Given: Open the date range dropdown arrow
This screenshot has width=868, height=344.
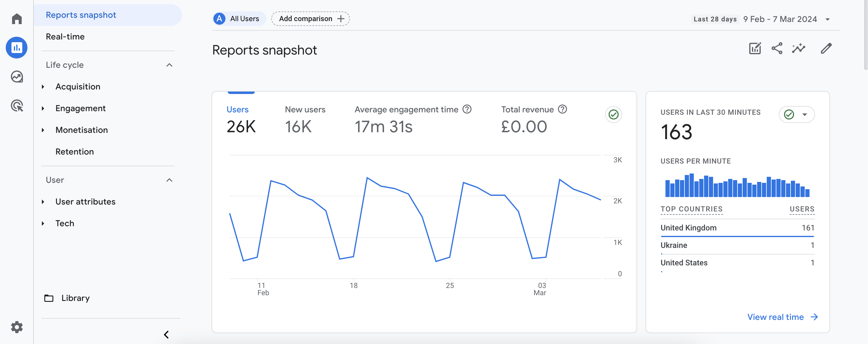Looking at the screenshot, I should pos(827,20).
